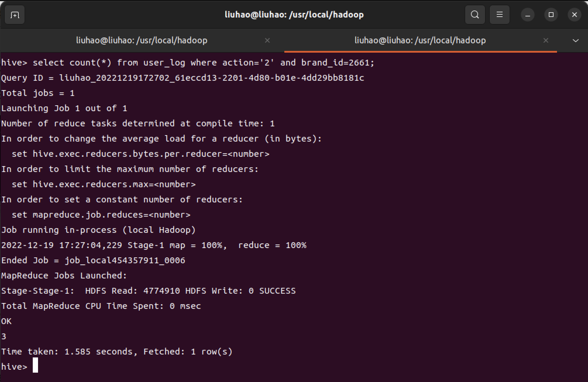The height and width of the screenshot is (382, 588).
Task: Click 'Time taken: 1.585 seconds' line
Action: coord(117,352)
